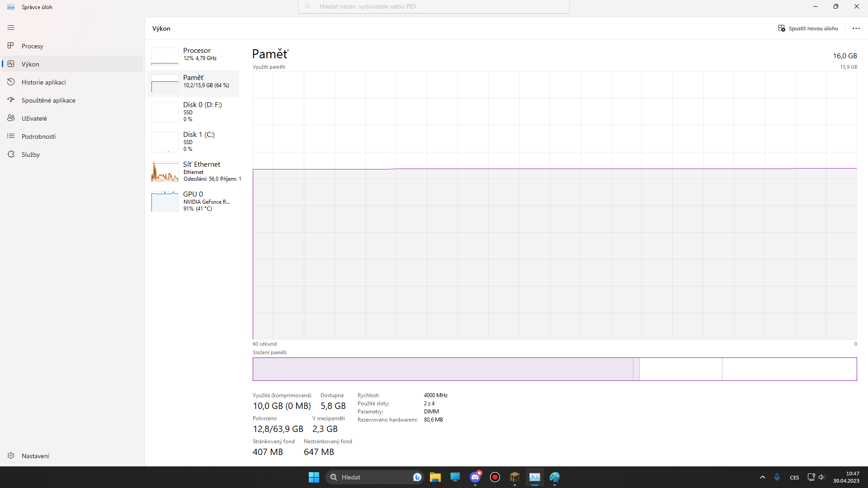Expand the three-dots more options menu
868x488 pixels.
click(x=856, y=28)
